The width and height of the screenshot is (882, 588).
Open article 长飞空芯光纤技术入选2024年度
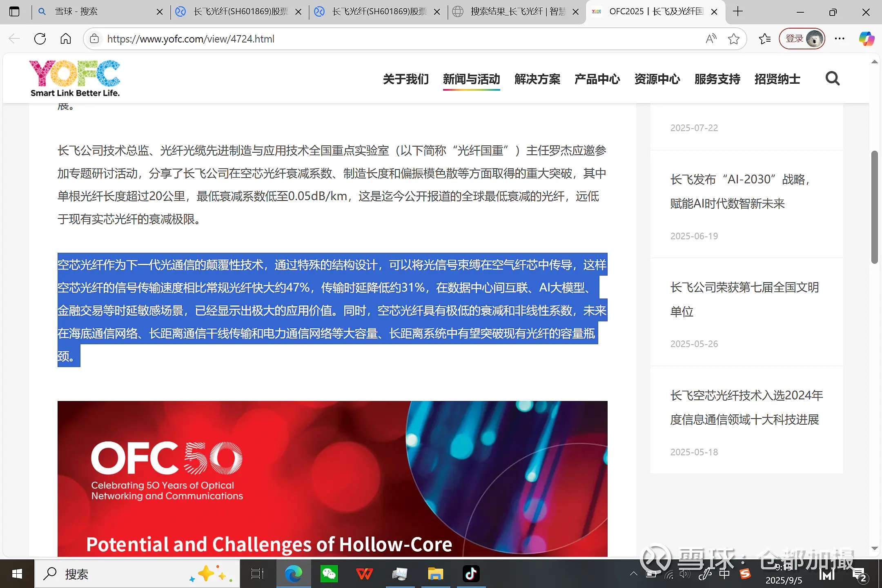746,407
